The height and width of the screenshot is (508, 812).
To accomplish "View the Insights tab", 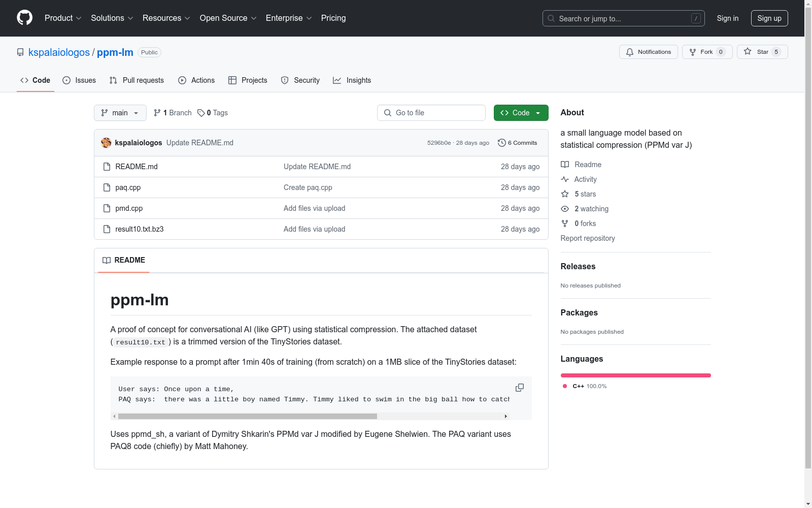I will (x=352, y=80).
